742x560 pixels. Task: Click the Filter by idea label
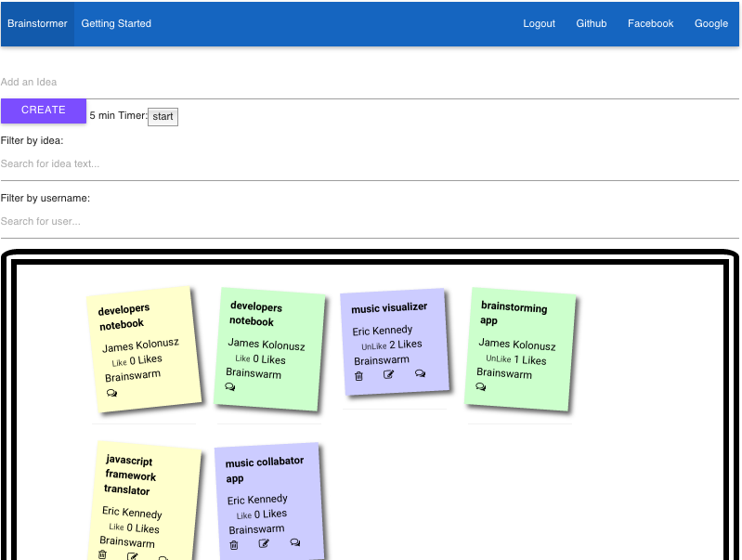[32, 140]
